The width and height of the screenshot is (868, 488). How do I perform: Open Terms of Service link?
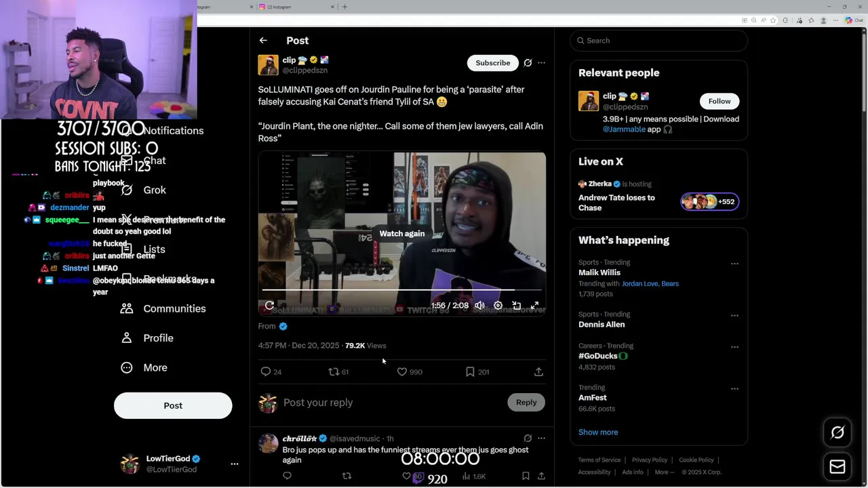[599, 460]
